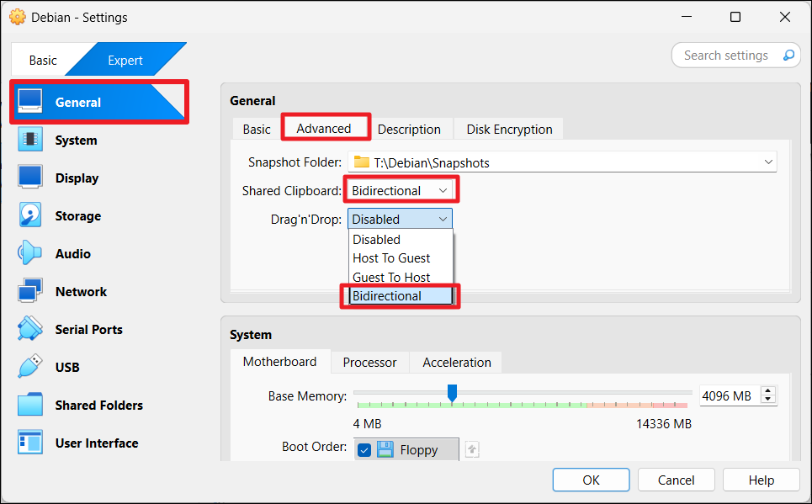Choose Bidirectional in the Drag'n'Drop list

click(401, 296)
